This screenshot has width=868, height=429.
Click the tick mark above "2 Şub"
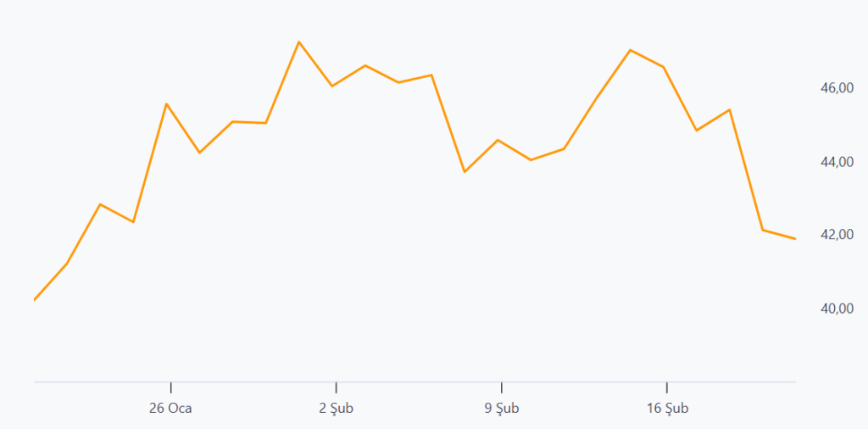click(x=337, y=387)
